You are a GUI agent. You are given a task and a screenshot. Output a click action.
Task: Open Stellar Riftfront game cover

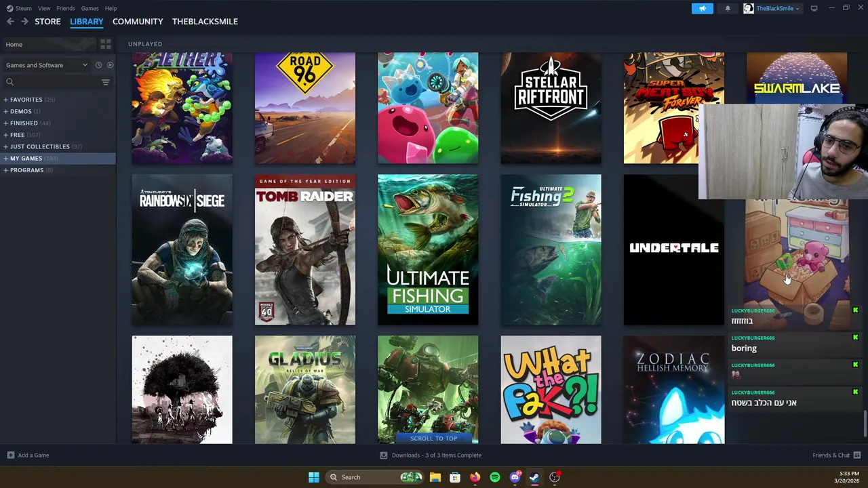pyautogui.click(x=551, y=108)
